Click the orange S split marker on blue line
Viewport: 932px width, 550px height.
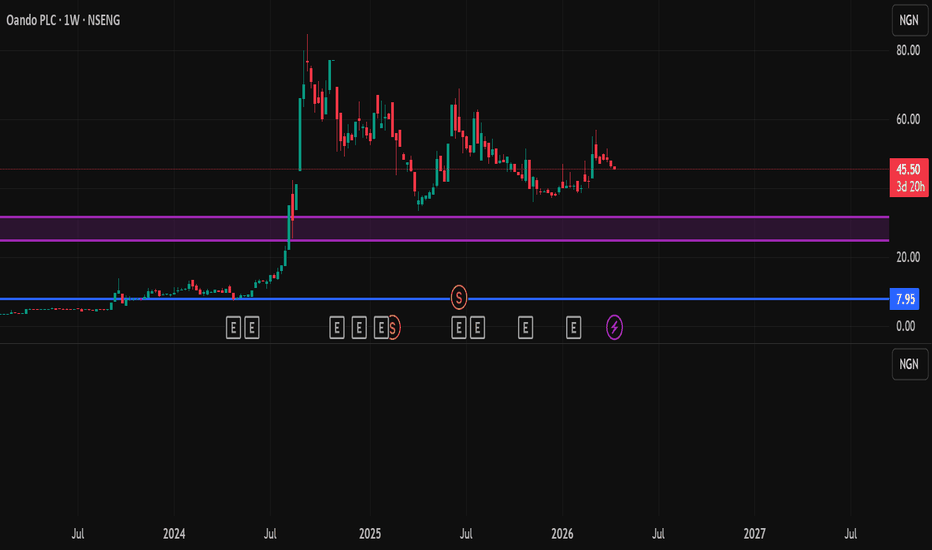(x=458, y=297)
